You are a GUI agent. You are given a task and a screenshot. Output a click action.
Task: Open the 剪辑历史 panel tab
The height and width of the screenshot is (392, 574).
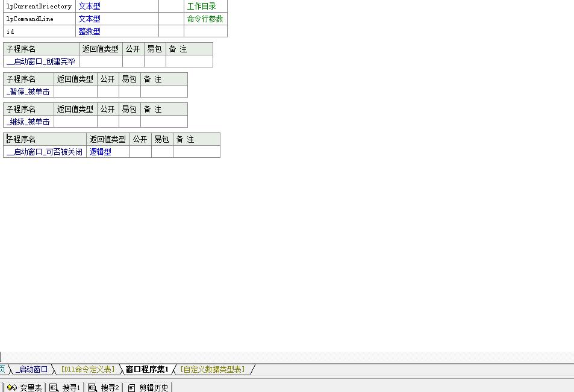(x=154, y=388)
